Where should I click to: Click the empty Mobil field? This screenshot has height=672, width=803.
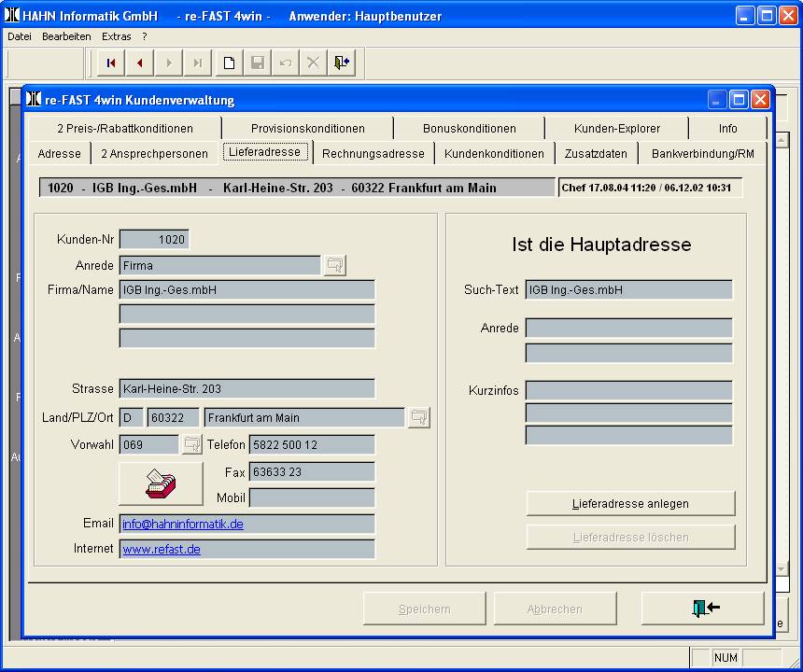(312, 497)
